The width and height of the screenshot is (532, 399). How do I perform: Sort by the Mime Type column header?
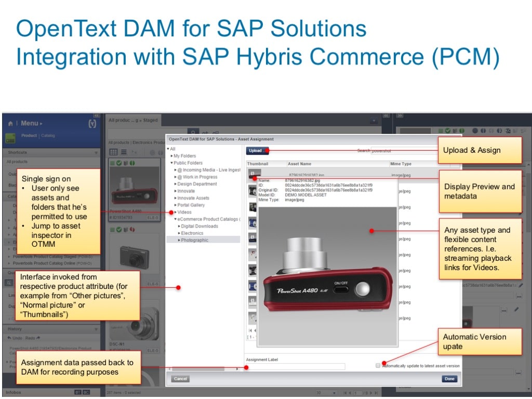[401, 164]
